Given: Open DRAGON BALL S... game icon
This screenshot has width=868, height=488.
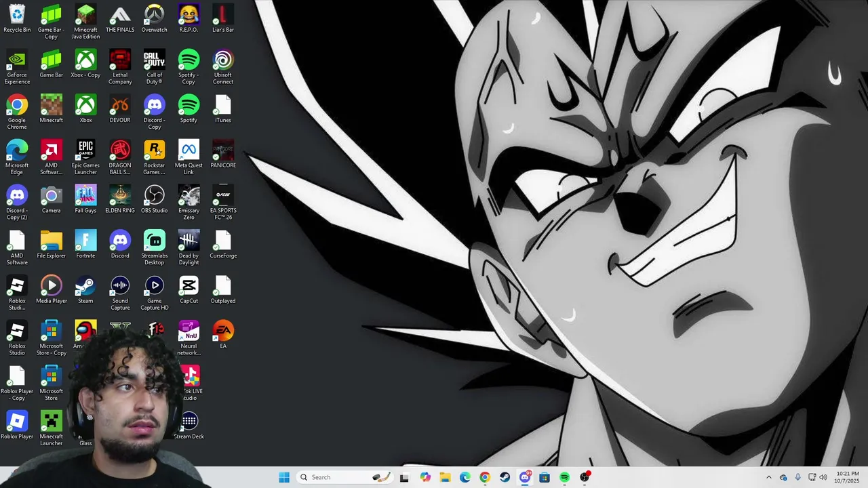Looking at the screenshot, I should (120, 157).
